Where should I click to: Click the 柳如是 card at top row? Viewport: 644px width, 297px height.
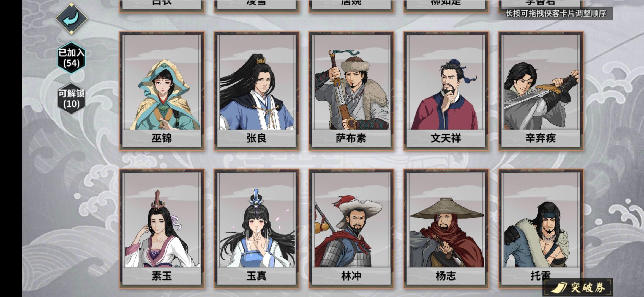pos(446,5)
